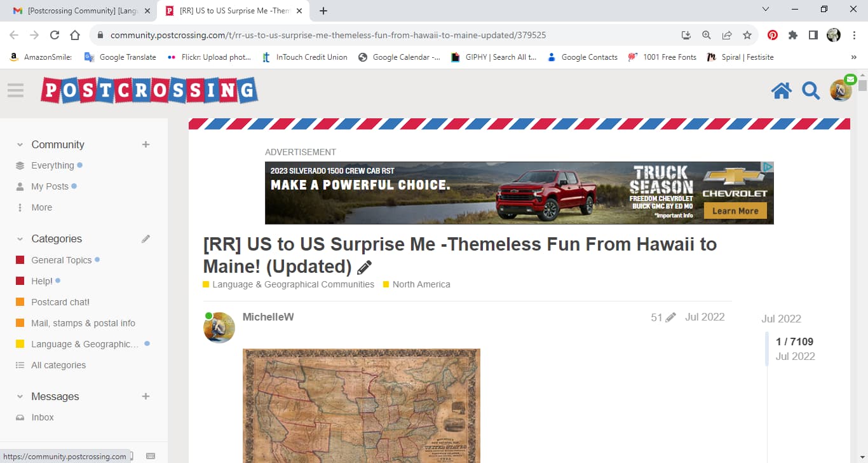
Task: Click Learn More on Chevrolet ad
Action: tap(735, 211)
